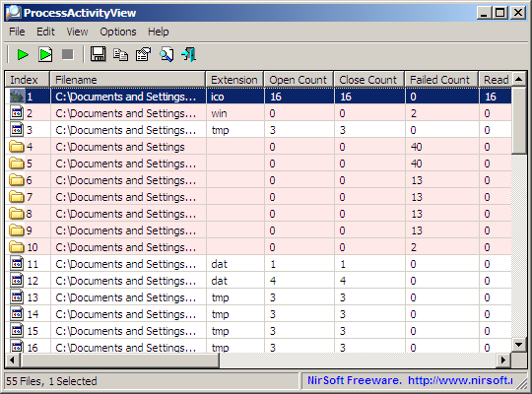Click the ico file icon in row 1
This screenshot has width=532, height=394.
click(17, 97)
